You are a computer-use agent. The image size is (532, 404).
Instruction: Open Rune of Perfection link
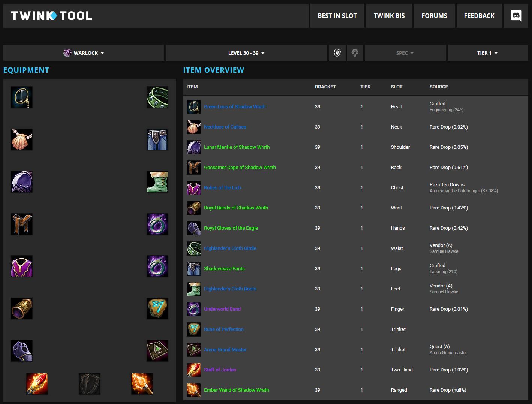tap(224, 329)
